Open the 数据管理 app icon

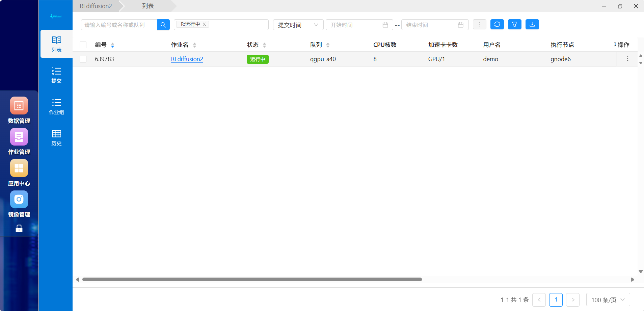coord(19,106)
